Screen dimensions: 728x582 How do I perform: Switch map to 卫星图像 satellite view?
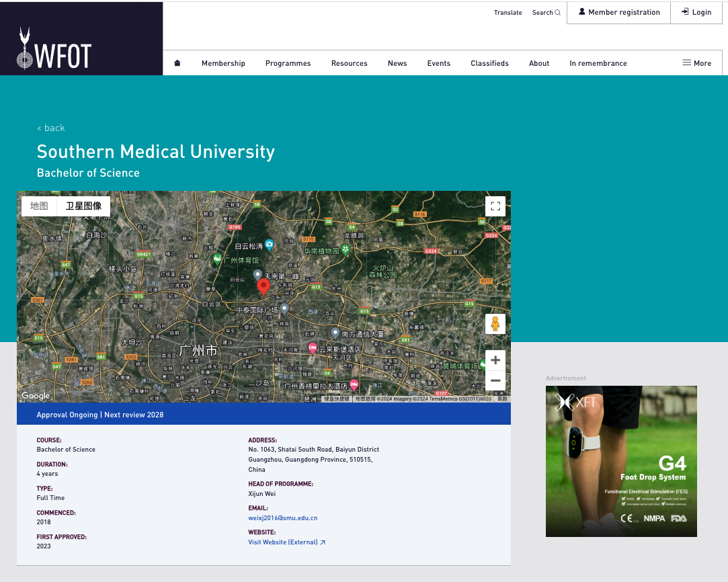coord(83,206)
